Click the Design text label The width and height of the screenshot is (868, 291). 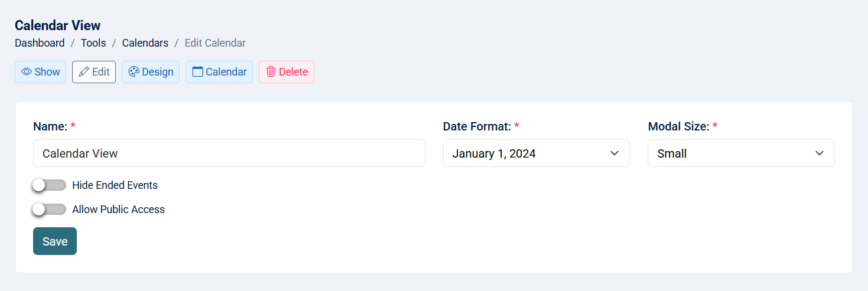(158, 72)
